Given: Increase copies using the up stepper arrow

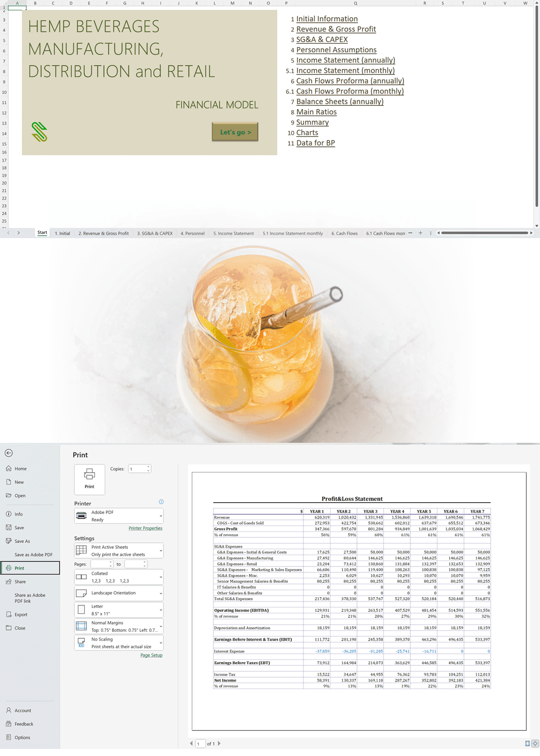Looking at the screenshot, I should pos(147,467).
